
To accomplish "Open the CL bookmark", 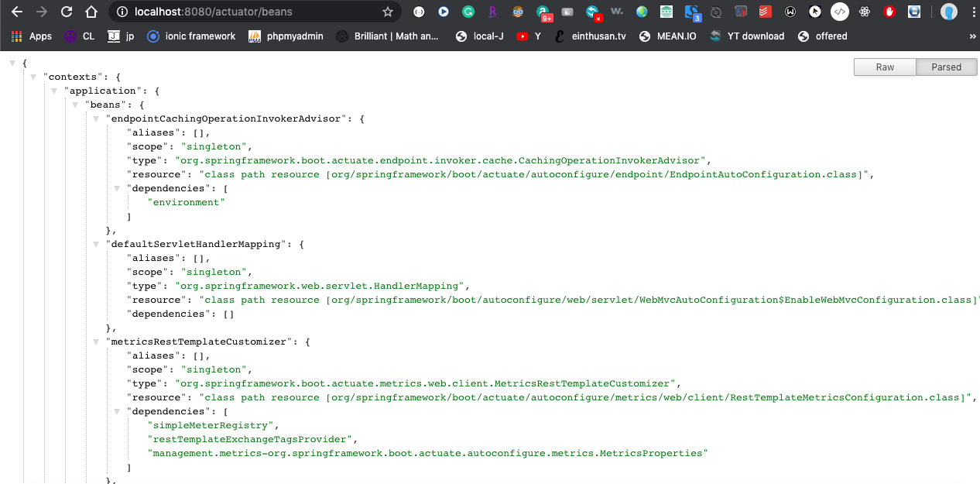I will click(80, 36).
